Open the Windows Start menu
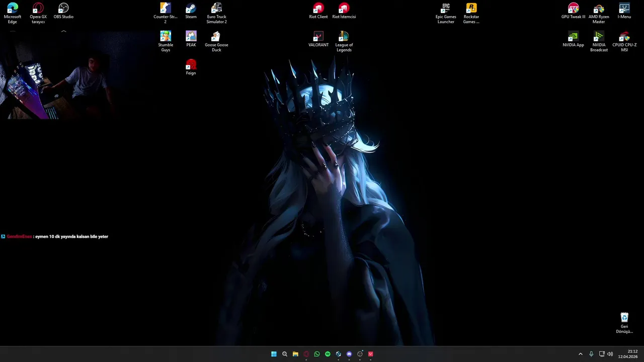 pyautogui.click(x=274, y=354)
